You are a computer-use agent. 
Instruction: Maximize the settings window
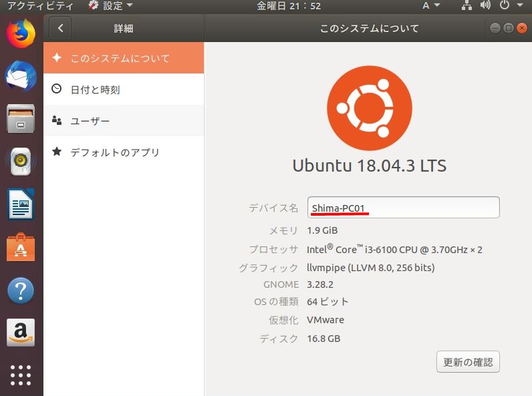coord(509,28)
